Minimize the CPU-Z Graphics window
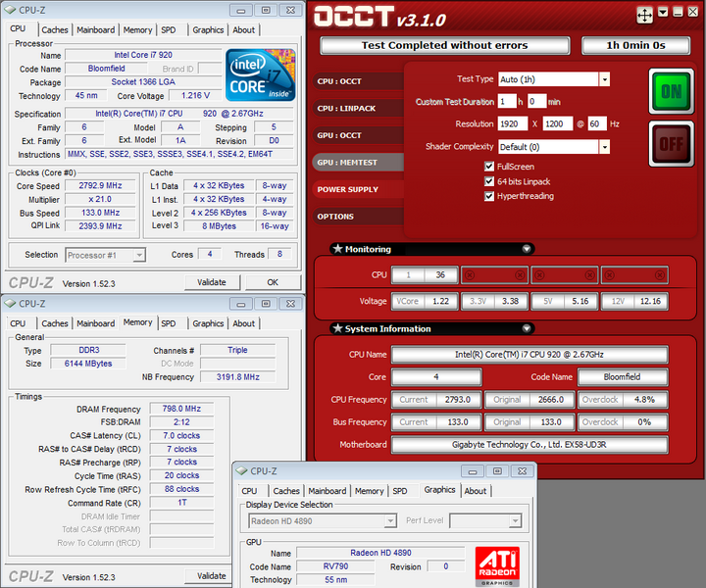Screen dimensions: 706x588 point(473,471)
